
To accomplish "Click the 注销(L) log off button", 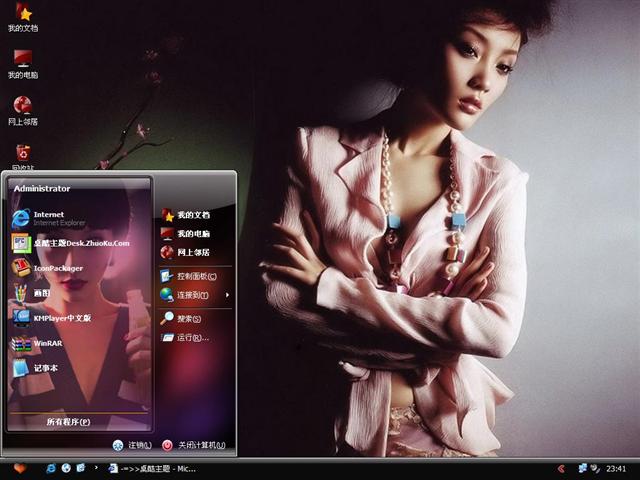I will coord(132,445).
